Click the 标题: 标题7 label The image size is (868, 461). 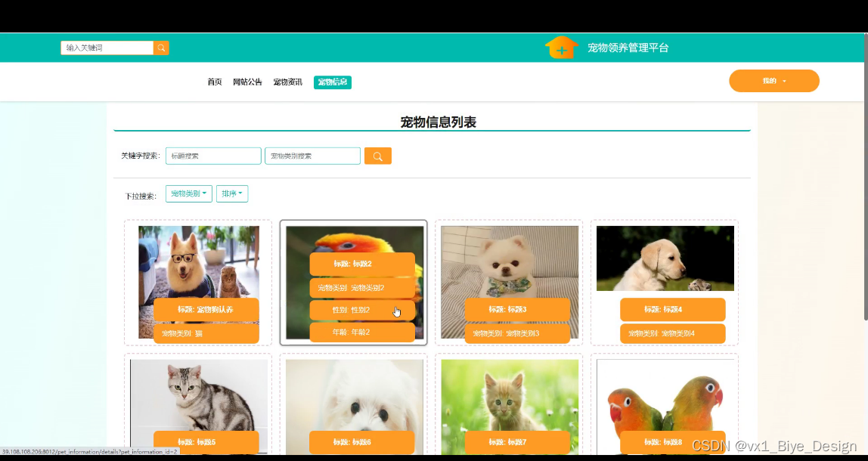tap(517, 442)
